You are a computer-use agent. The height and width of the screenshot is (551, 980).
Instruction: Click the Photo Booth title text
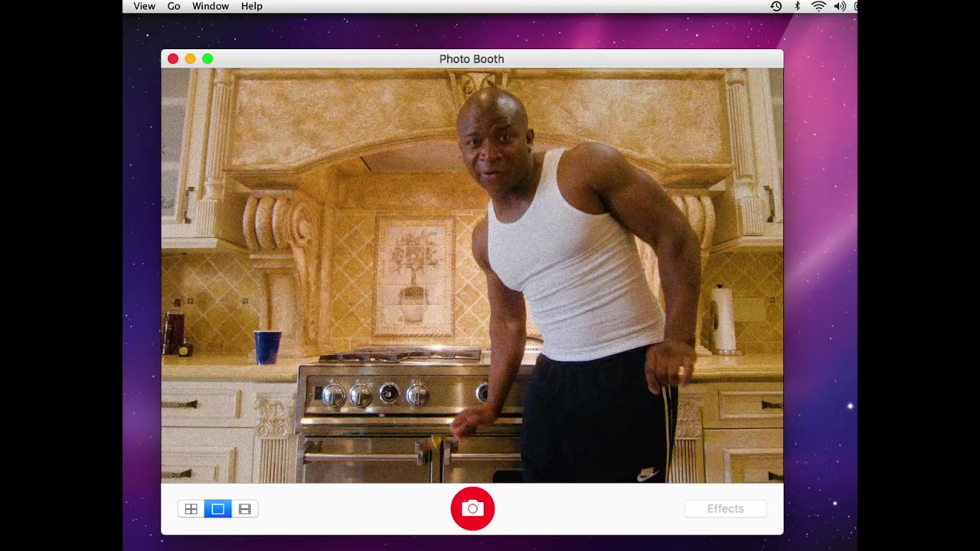click(x=472, y=59)
